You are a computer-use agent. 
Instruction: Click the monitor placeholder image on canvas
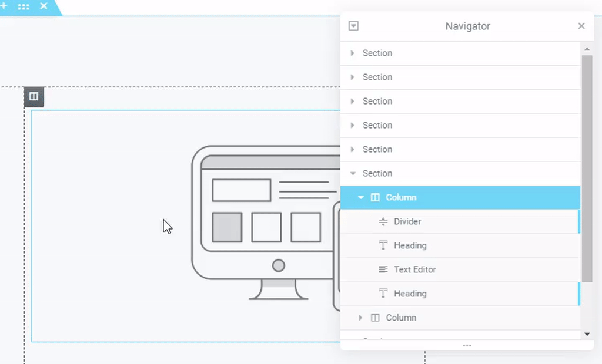click(265, 223)
